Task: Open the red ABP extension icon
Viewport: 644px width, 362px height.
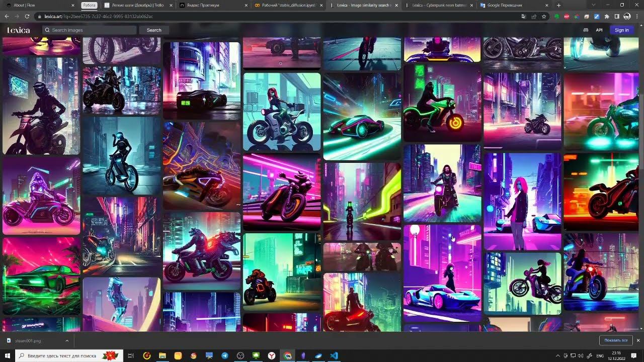Action: pos(567,17)
